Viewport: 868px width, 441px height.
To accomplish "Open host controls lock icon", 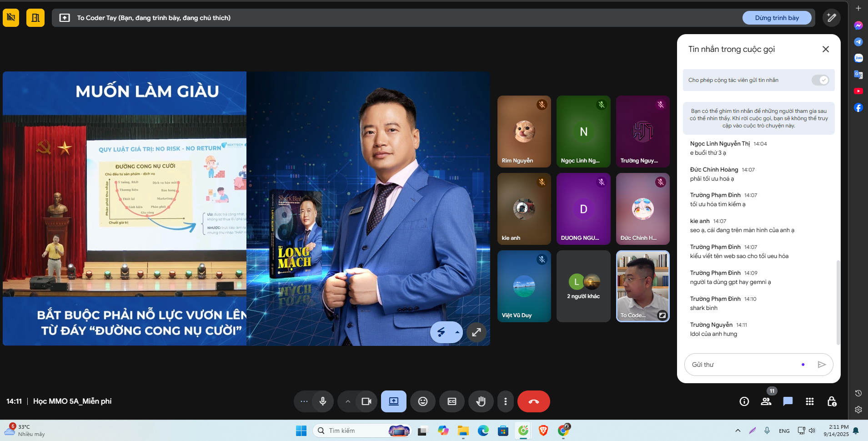I will coord(832,401).
